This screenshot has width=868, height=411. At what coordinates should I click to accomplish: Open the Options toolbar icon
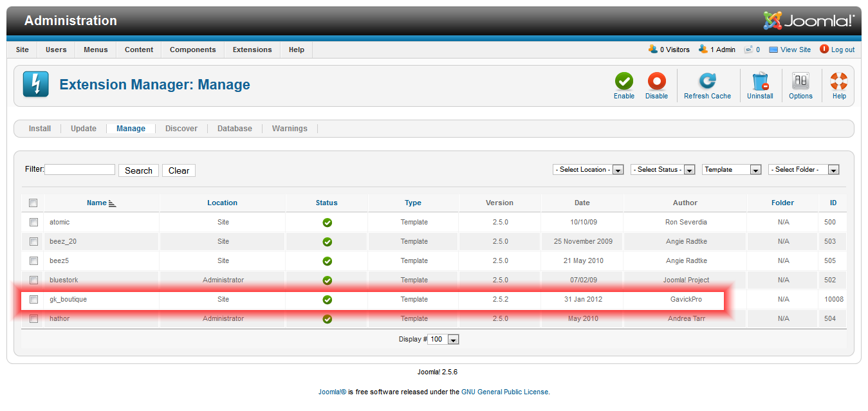tap(800, 81)
